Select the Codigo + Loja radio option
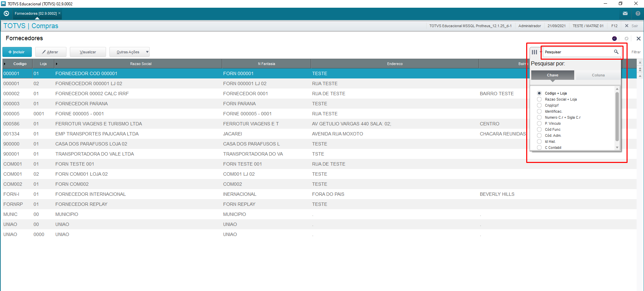 point(539,93)
